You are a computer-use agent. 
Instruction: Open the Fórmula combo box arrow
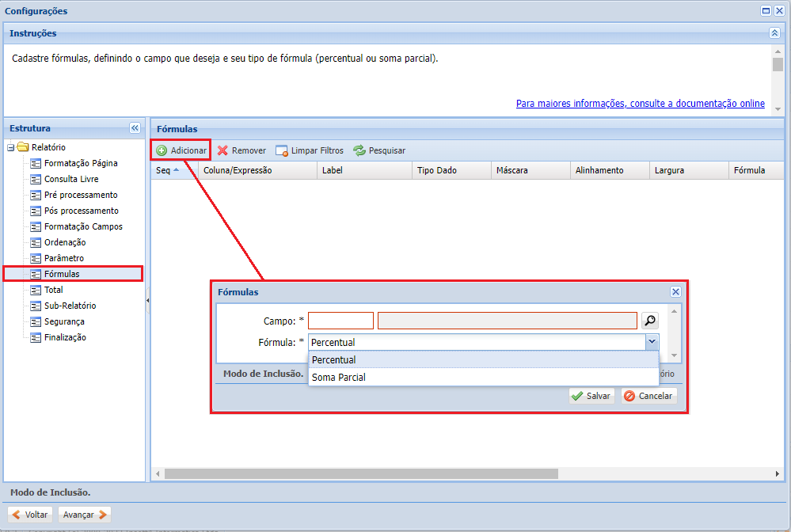pos(651,342)
